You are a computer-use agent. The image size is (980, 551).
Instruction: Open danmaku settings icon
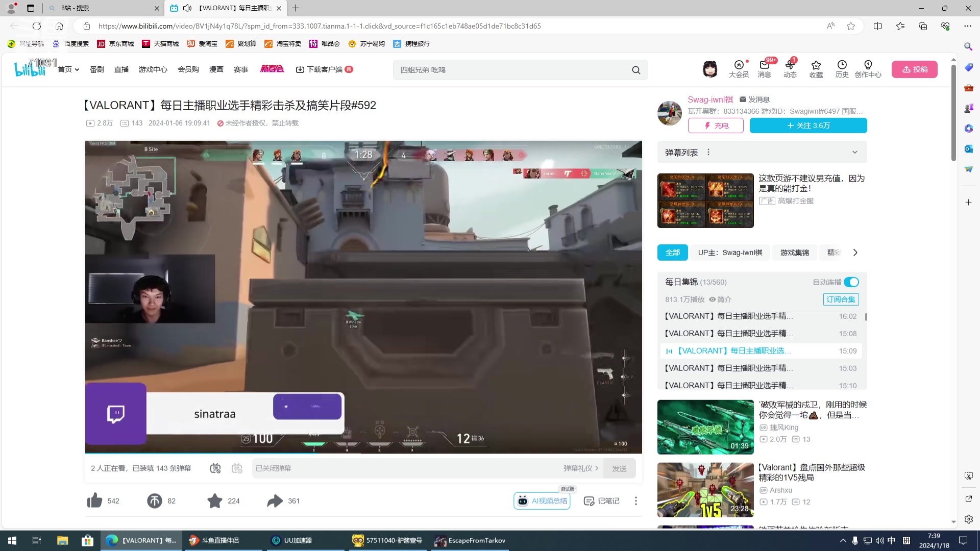(x=237, y=468)
